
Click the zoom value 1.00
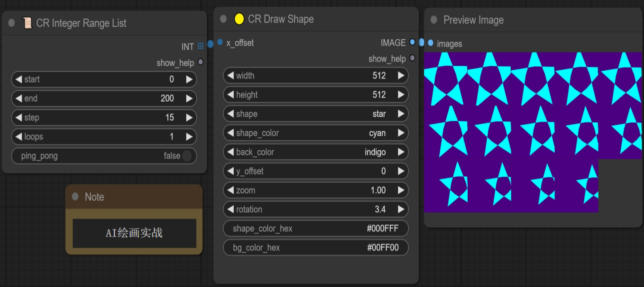[378, 190]
